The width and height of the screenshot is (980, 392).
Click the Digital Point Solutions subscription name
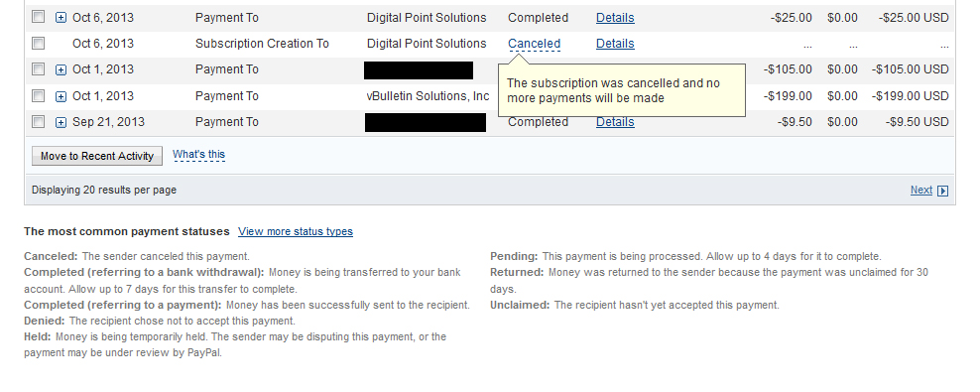427,44
